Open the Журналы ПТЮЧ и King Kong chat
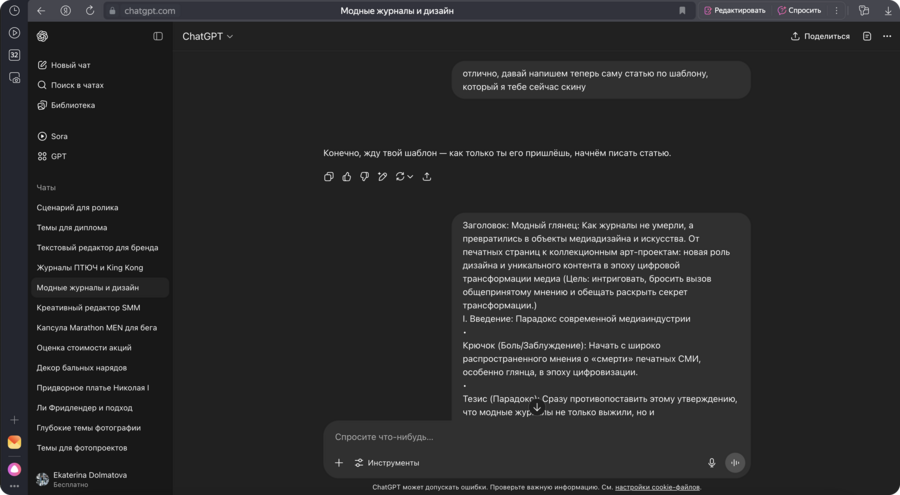Viewport: 900px width, 495px height. (x=100, y=268)
